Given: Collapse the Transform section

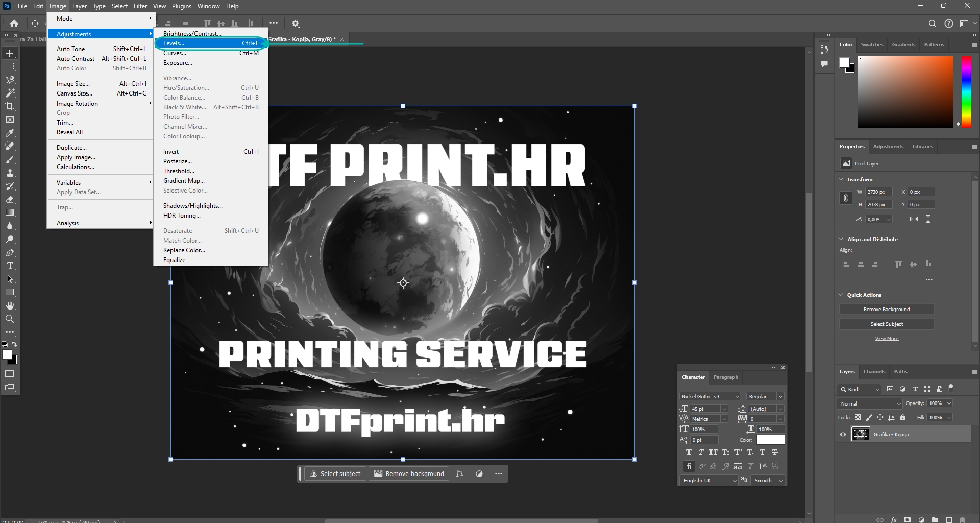Looking at the screenshot, I should 841,179.
